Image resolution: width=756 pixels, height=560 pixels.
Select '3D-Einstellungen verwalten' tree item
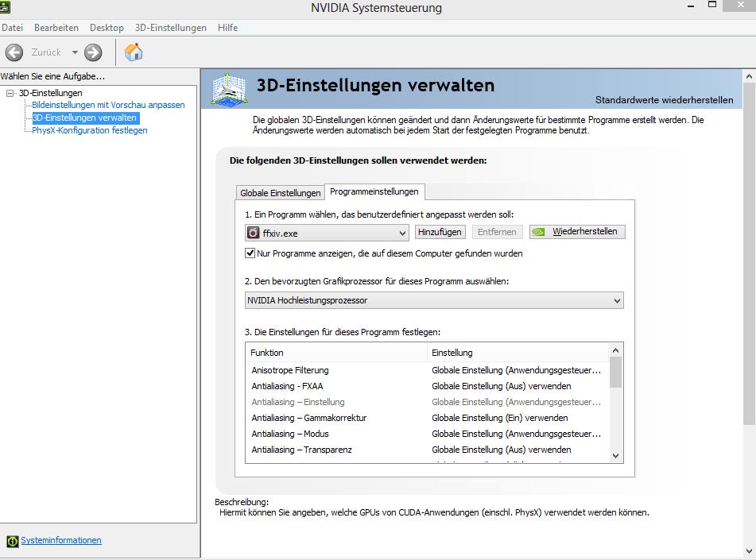(x=84, y=118)
